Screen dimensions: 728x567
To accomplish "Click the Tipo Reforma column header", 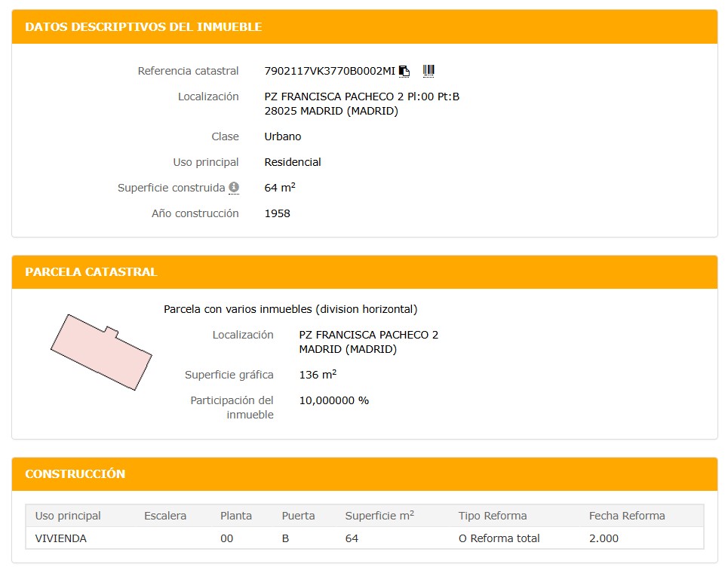I will click(493, 516).
